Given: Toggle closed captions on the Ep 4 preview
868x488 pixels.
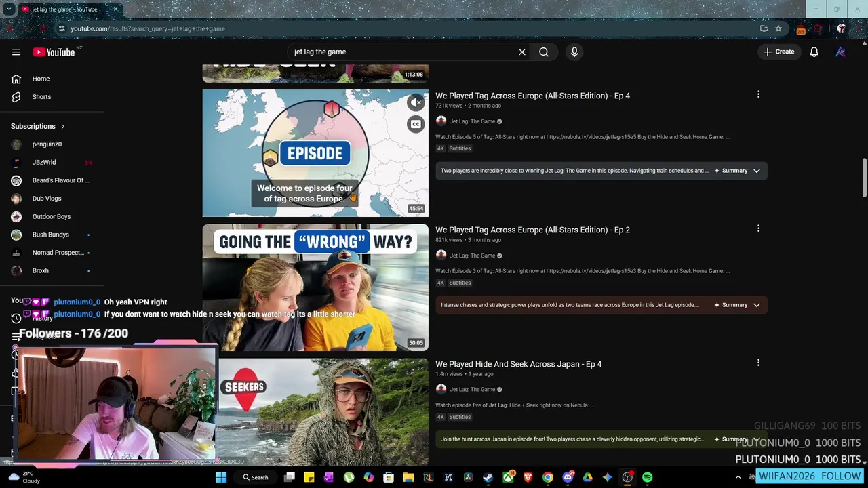Looking at the screenshot, I should point(416,124).
